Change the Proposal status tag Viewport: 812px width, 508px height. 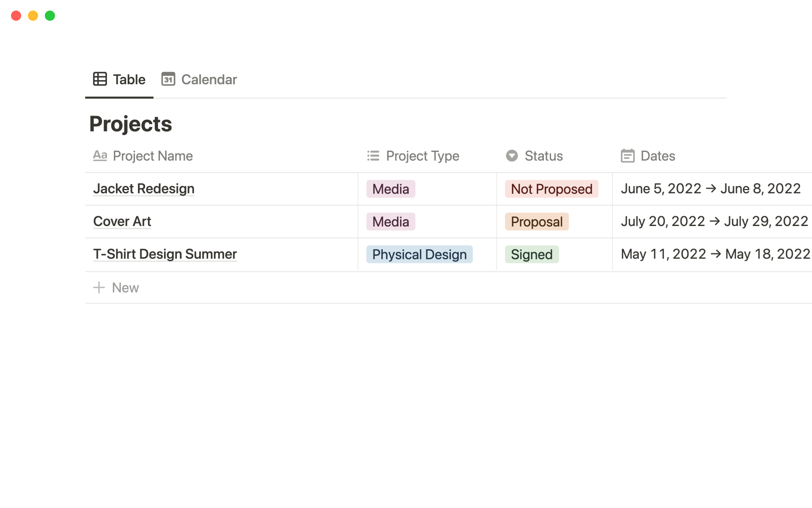pyautogui.click(x=536, y=222)
